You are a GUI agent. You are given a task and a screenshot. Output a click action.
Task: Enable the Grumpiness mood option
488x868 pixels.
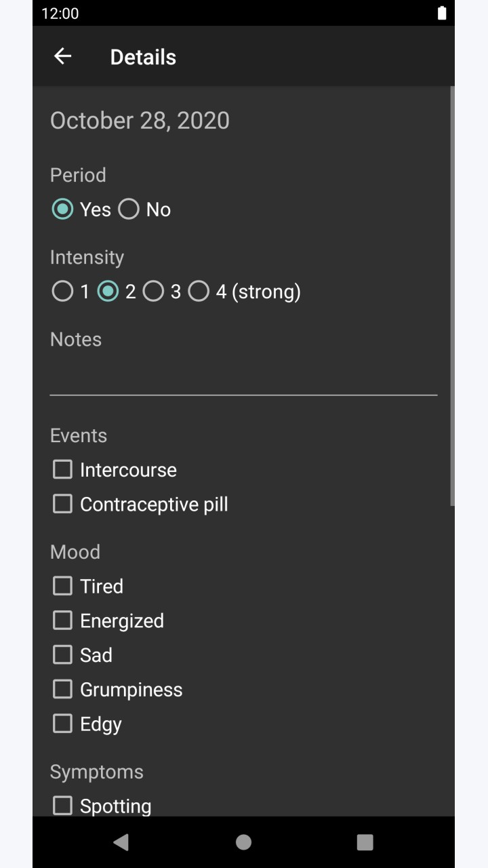[117, 690]
